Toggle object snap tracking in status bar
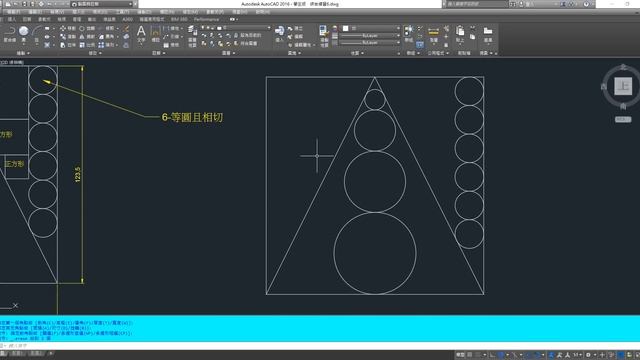This screenshot has height=360, width=640. (x=528, y=355)
